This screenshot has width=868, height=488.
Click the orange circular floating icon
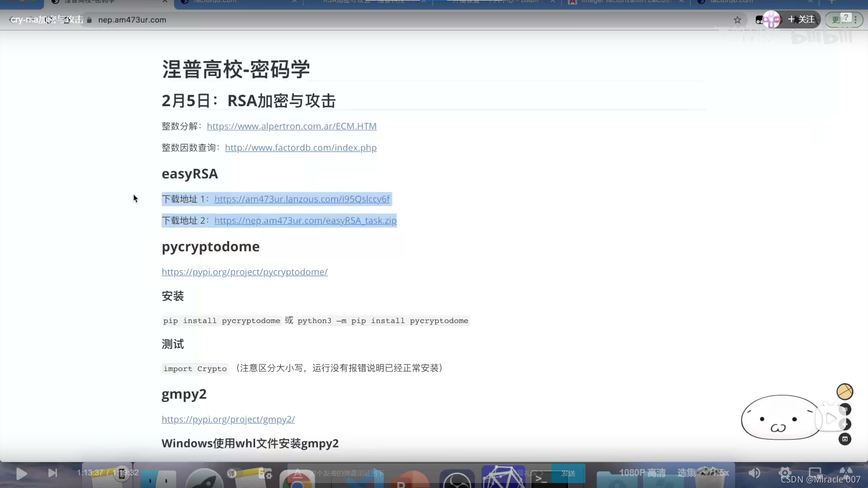tap(844, 391)
